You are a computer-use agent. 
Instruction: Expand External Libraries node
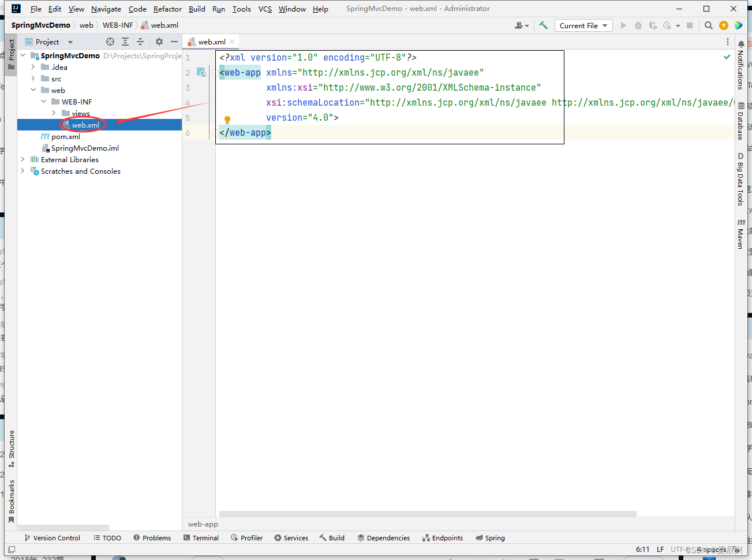tap(23, 159)
